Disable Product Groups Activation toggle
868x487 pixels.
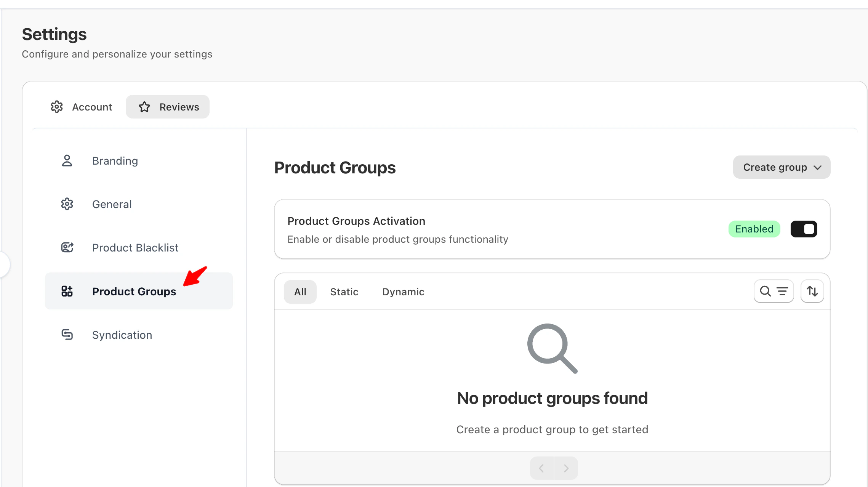[804, 229]
